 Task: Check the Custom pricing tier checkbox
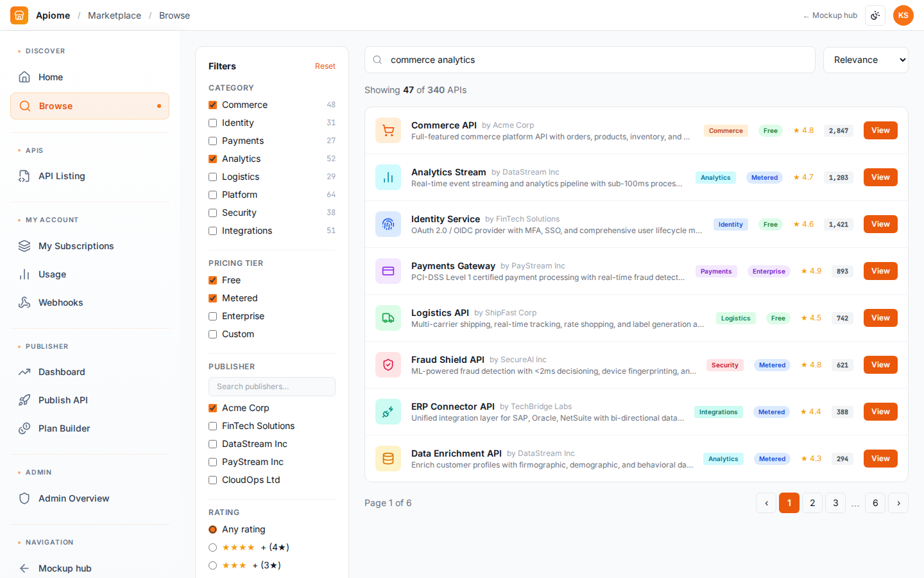[x=213, y=334]
